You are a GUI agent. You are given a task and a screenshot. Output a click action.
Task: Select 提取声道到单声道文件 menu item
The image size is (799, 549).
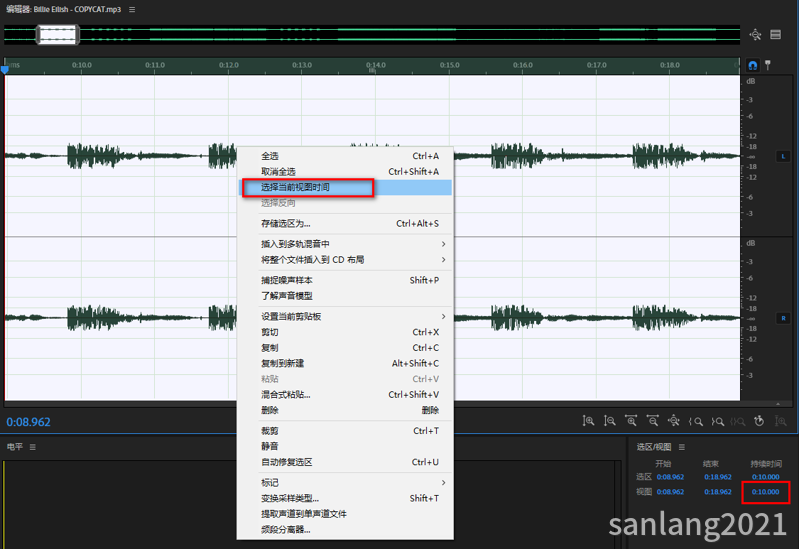345,514
